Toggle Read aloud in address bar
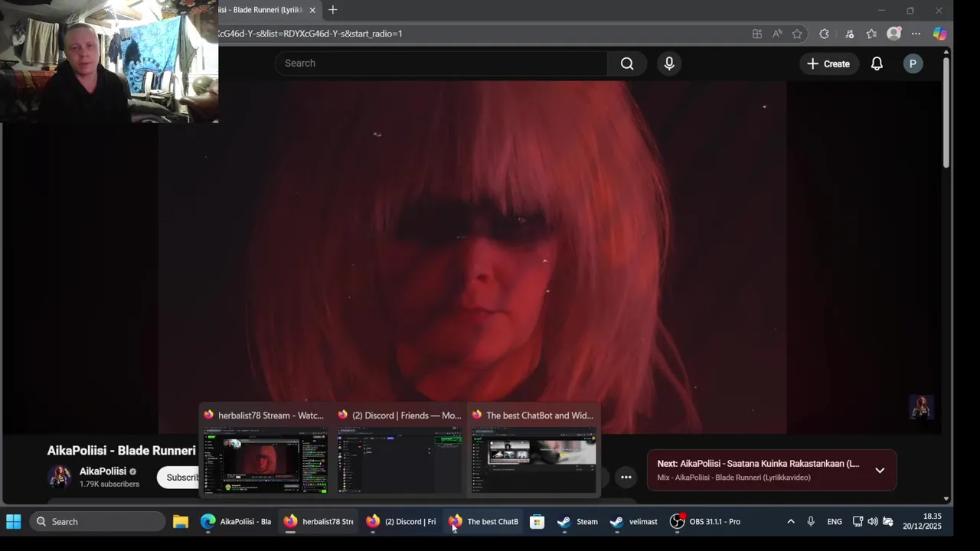Viewport: 980px width, 551px height. click(x=777, y=34)
